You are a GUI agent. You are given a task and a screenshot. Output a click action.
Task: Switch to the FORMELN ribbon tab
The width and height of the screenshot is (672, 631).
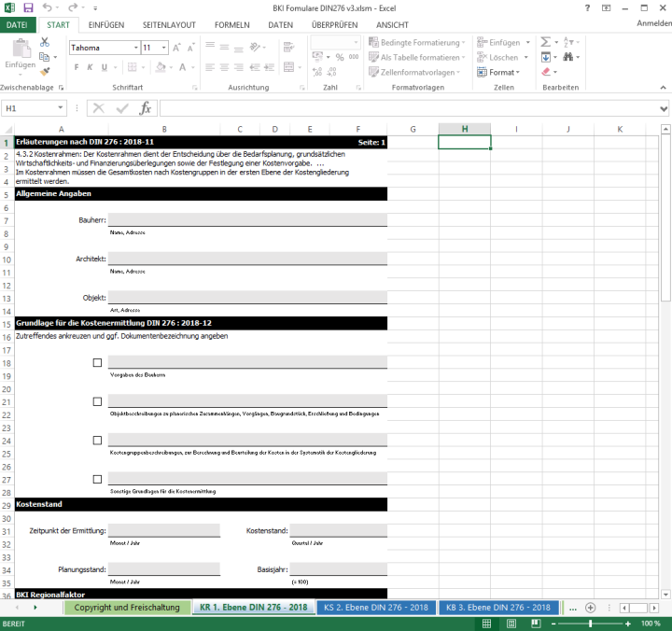(x=231, y=25)
